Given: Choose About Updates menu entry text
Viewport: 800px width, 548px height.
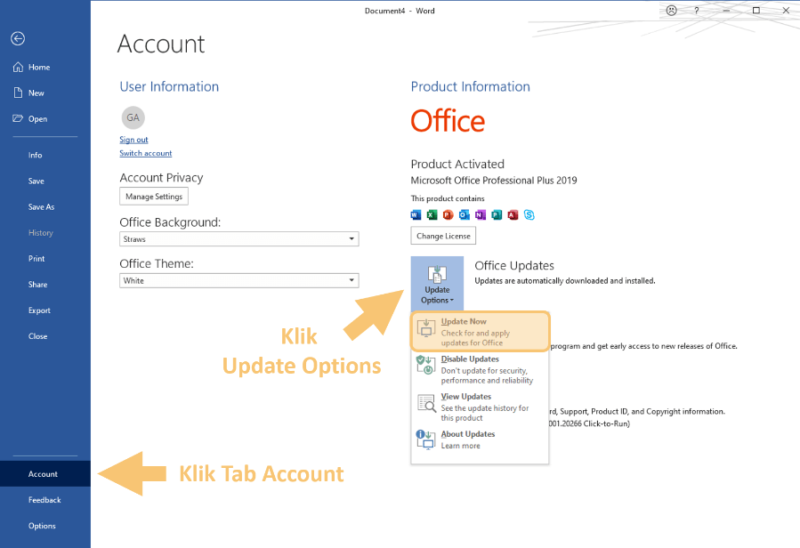Looking at the screenshot, I should tap(468, 434).
